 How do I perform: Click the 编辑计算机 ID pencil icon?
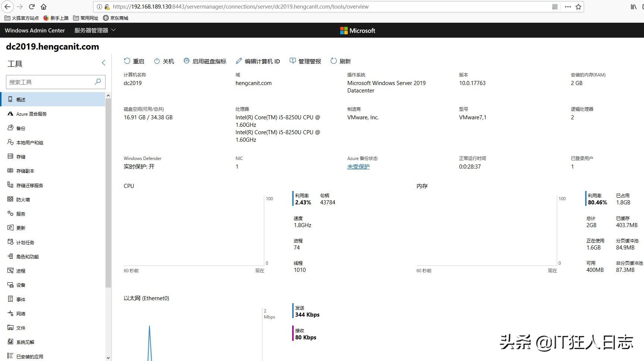[x=239, y=61]
